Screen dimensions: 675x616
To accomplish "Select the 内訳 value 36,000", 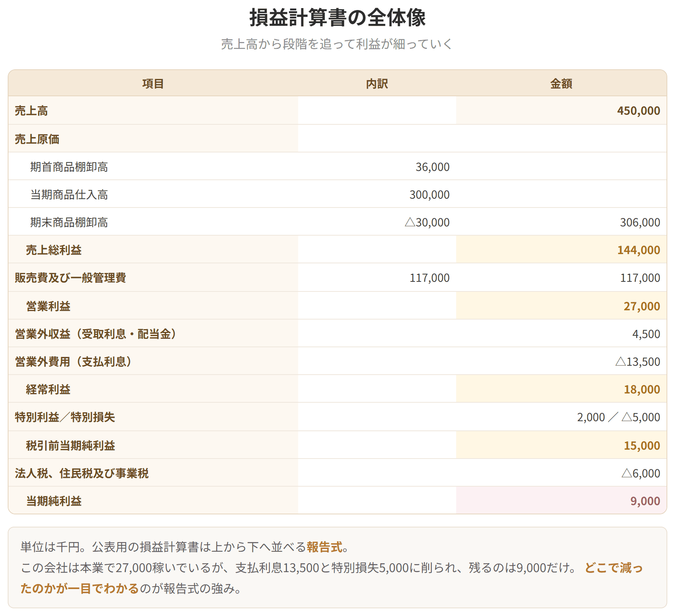I will point(432,167).
